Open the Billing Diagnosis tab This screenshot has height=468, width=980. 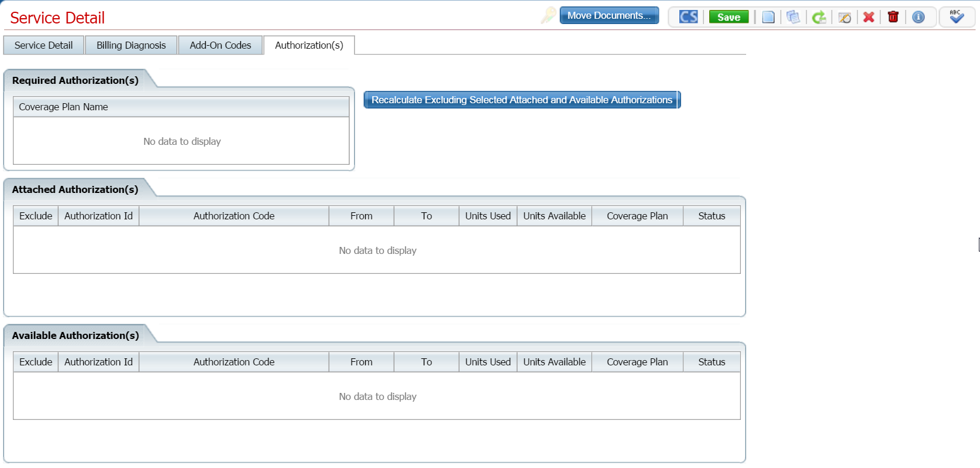tap(131, 45)
